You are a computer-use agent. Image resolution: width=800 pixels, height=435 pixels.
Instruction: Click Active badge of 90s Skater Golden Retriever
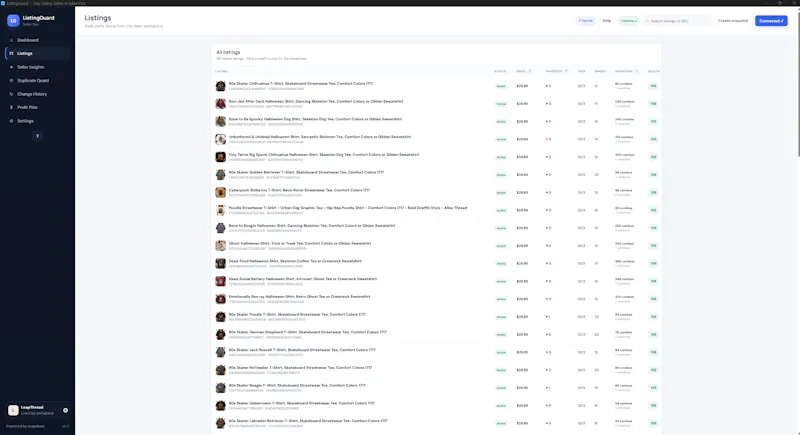click(501, 175)
